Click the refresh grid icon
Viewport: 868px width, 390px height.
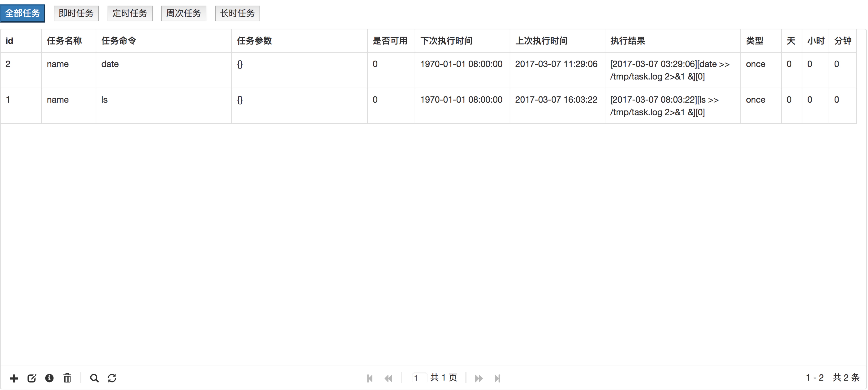[112, 378]
